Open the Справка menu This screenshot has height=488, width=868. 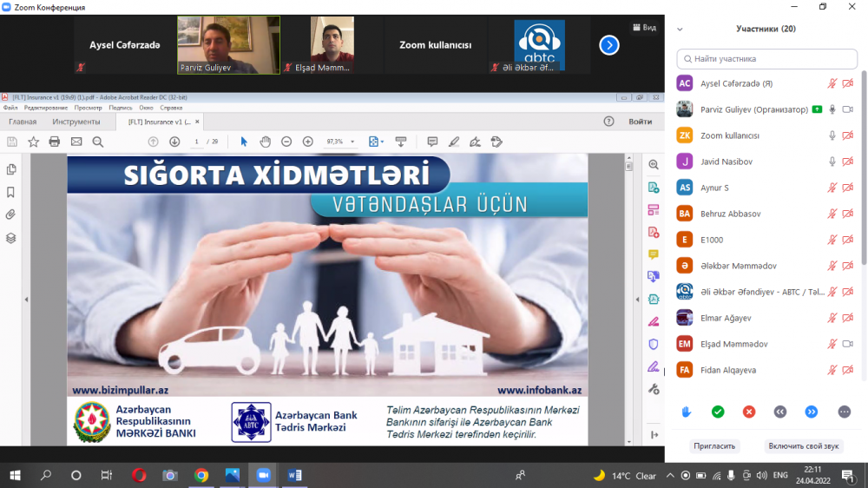point(171,108)
